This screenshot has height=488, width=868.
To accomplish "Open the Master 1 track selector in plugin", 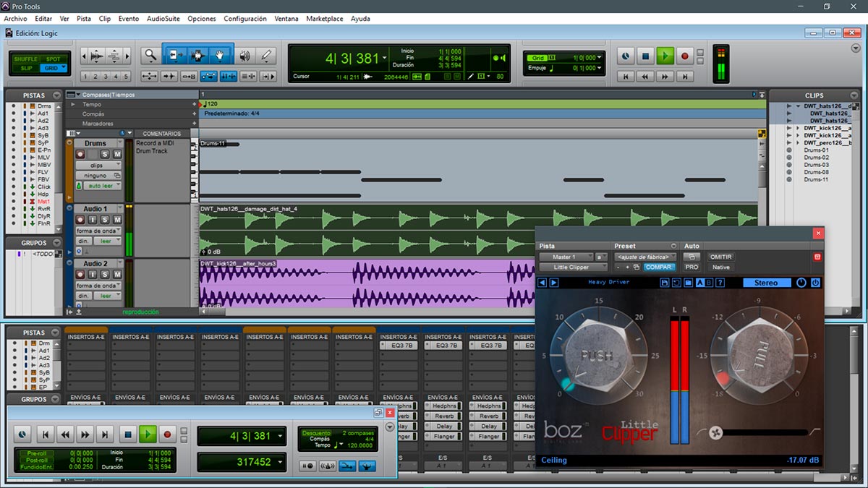I will tap(567, 257).
